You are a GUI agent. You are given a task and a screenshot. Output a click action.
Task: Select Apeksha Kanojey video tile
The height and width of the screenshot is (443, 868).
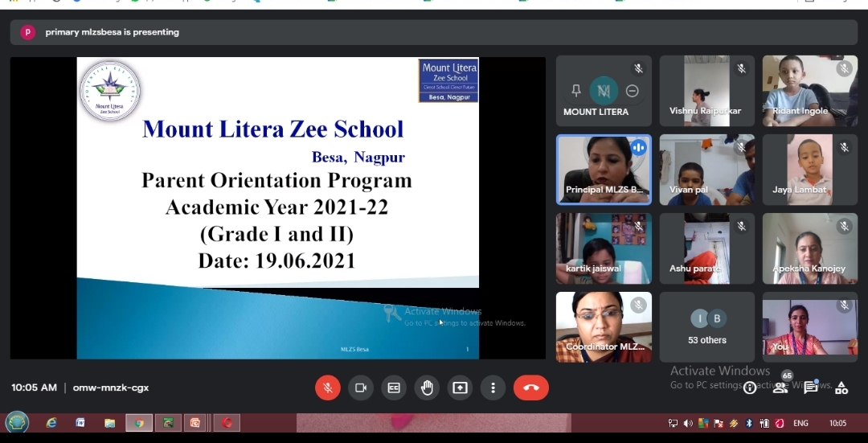click(x=810, y=248)
